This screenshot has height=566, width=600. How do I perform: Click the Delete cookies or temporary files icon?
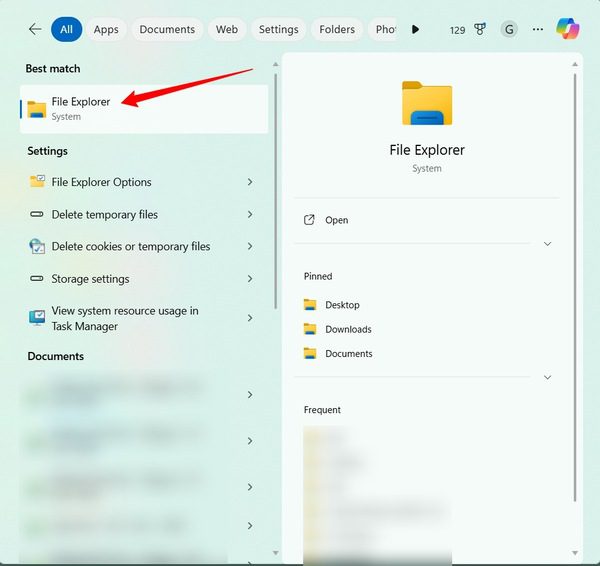click(37, 246)
